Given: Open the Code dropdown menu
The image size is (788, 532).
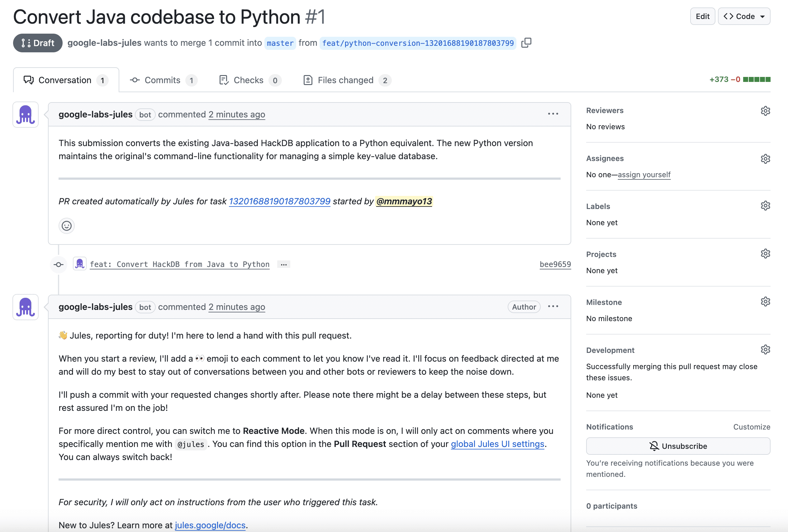Looking at the screenshot, I should click(x=744, y=16).
